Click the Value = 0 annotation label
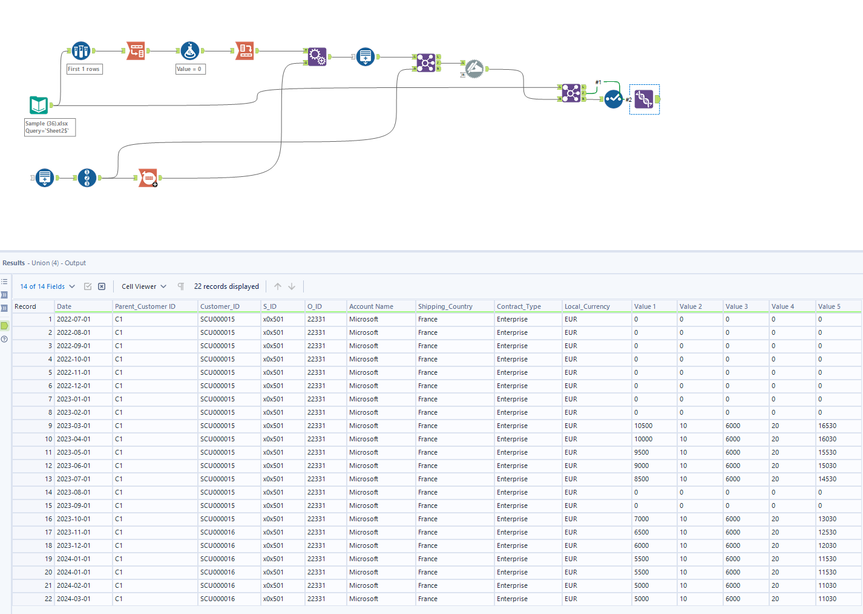 click(190, 69)
